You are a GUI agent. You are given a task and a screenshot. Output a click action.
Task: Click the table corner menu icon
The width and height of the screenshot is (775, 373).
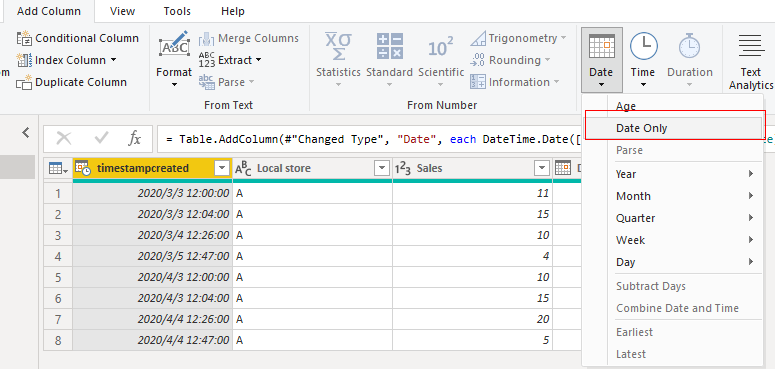58,169
